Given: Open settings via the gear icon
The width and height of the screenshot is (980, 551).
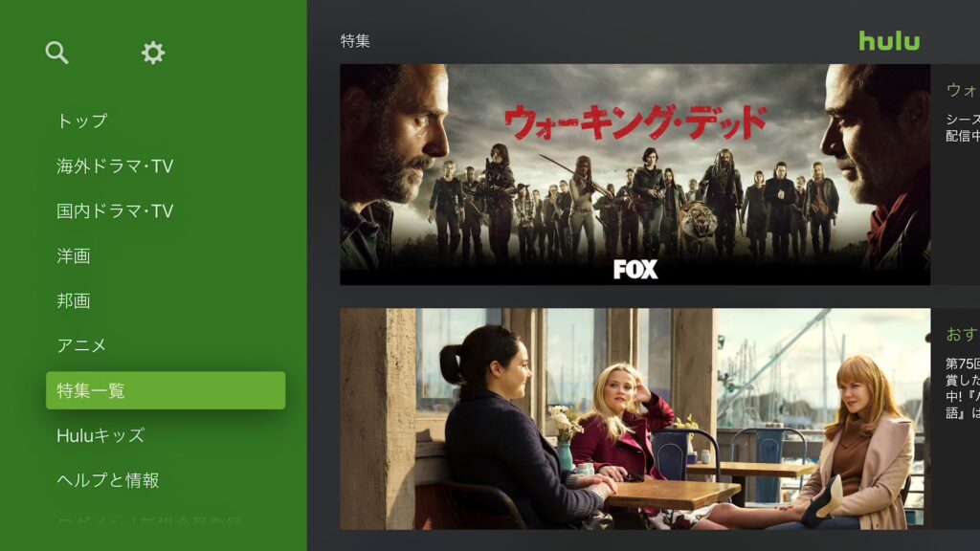Looking at the screenshot, I should click(153, 54).
